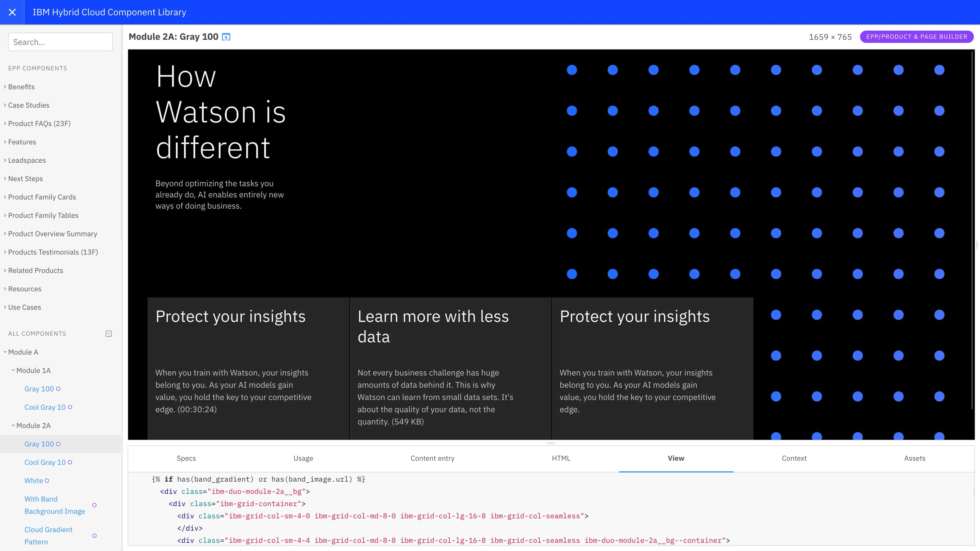Expand the Leadspaces section

click(27, 160)
